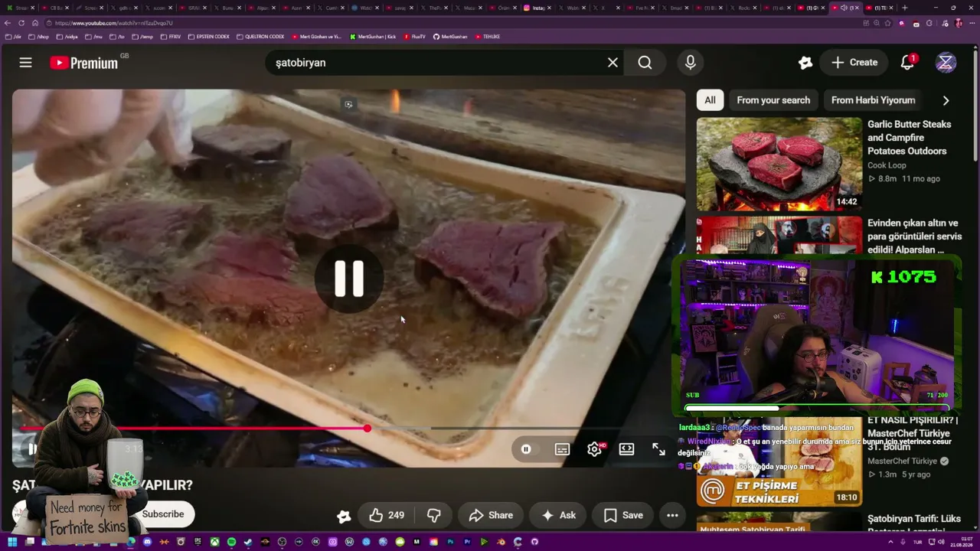Image resolution: width=980 pixels, height=551 pixels.
Task: Like the video with 249 likes
Action: (x=387, y=516)
